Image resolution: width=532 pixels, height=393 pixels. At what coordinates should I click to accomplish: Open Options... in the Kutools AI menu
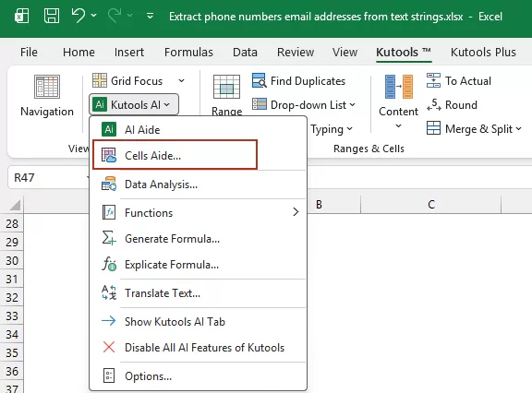pyautogui.click(x=199, y=376)
